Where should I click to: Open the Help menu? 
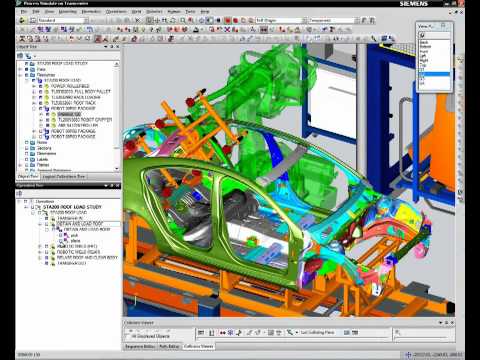[205, 11]
